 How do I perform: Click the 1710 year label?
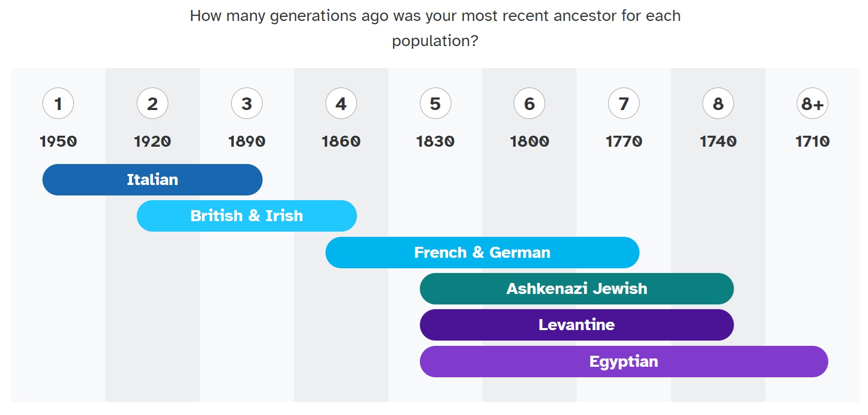[812, 141]
